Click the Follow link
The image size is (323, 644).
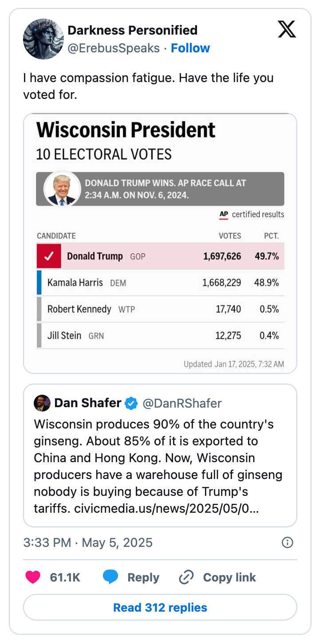pyautogui.click(x=190, y=48)
